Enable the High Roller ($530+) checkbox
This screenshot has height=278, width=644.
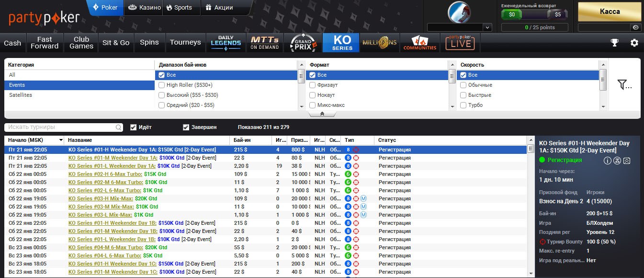(162, 85)
